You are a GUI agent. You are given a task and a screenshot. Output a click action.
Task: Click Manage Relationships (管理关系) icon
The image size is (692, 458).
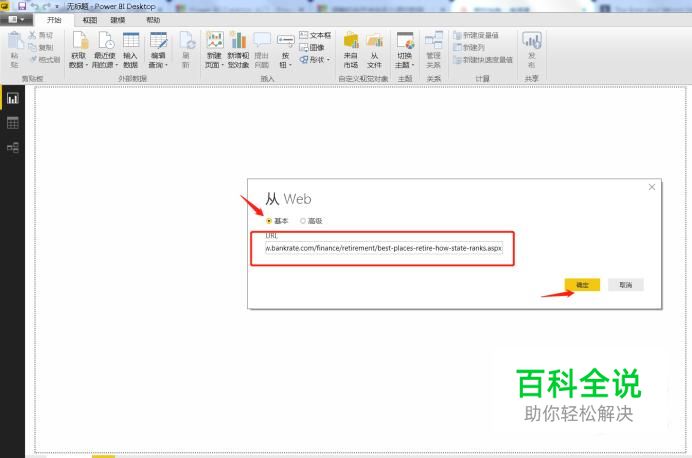434,41
